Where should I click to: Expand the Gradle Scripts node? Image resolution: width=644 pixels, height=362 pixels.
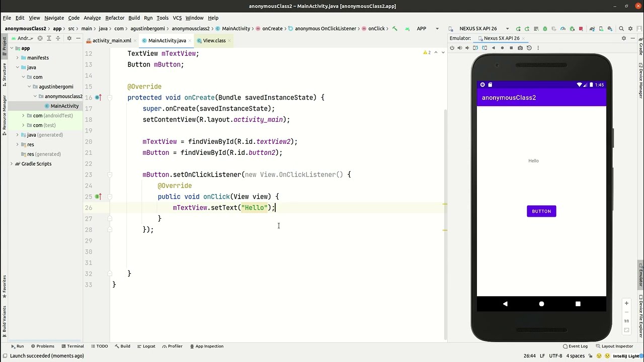click(x=12, y=164)
